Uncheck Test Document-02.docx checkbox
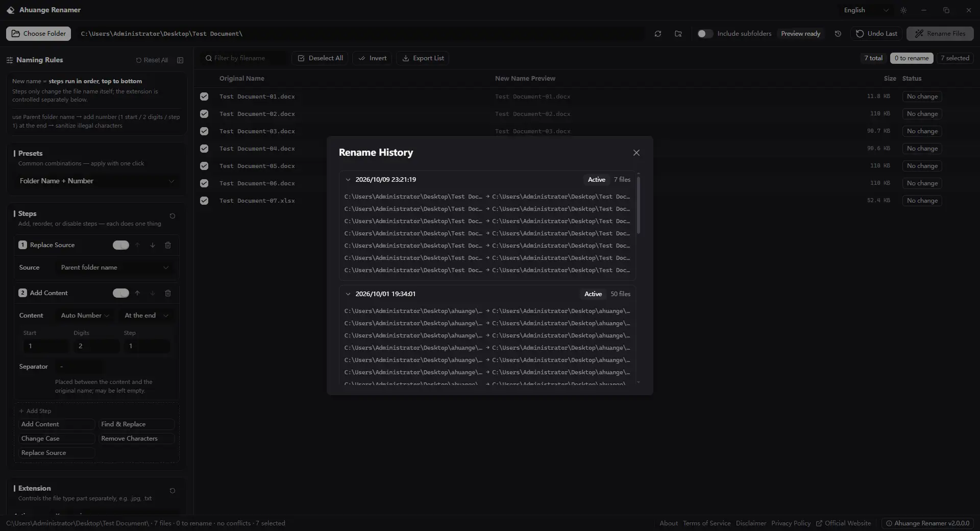The width and height of the screenshot is (980, 531). coord(204,114)
